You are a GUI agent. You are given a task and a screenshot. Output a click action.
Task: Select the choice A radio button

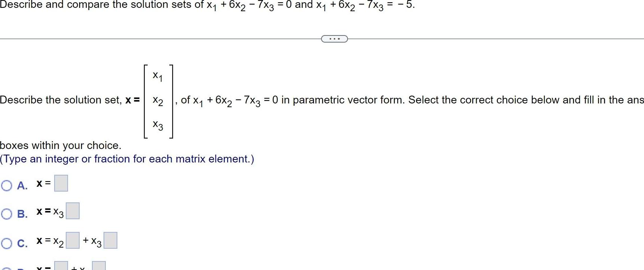pyautogui.click(x=6, y=186)
